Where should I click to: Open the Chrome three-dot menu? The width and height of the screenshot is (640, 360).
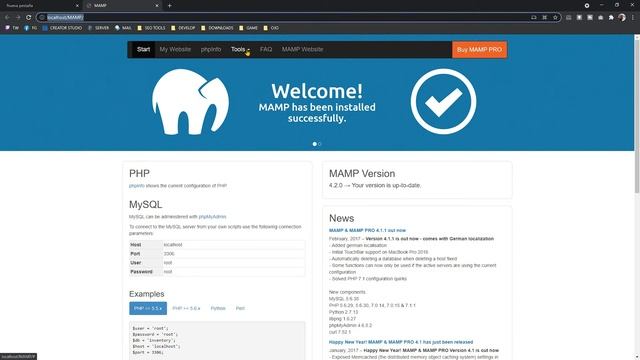point(633,18)
